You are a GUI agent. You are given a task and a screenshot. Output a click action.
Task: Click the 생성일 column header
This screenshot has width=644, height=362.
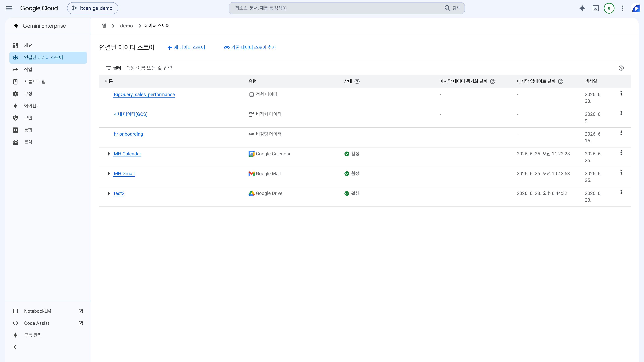coord(591,81)
